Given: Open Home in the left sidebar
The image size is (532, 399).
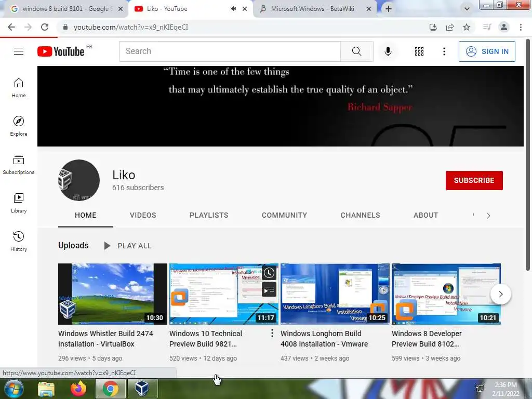Looking at the screenshot, I should coord(19,87).
